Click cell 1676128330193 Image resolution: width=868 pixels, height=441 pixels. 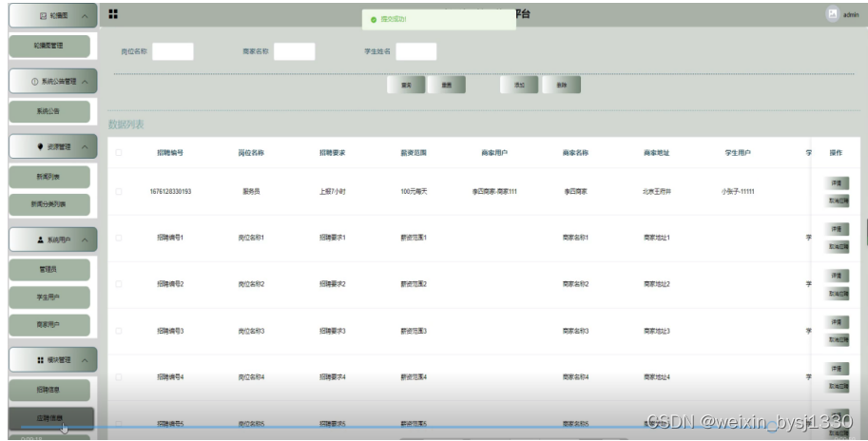click(x=170, y=191)
